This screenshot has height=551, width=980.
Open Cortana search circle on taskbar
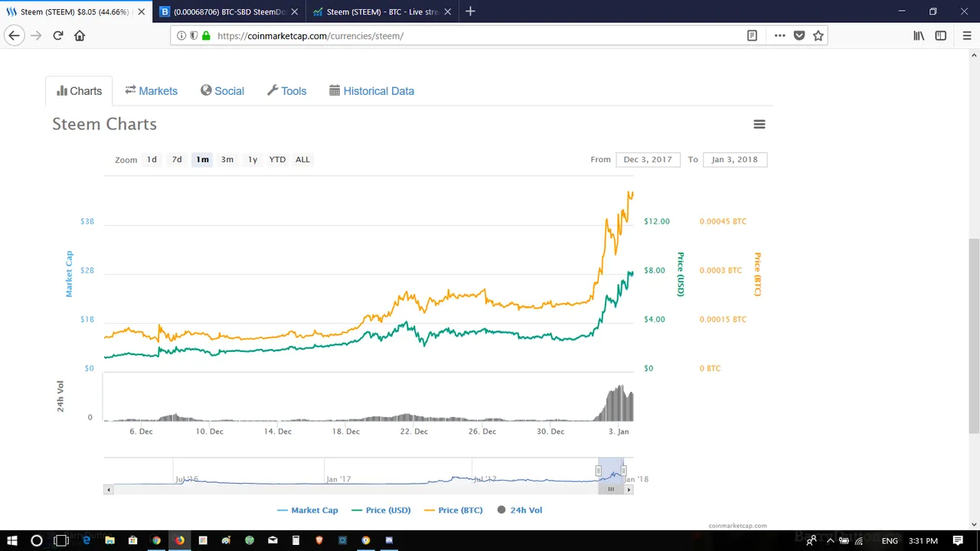point(36,540)
